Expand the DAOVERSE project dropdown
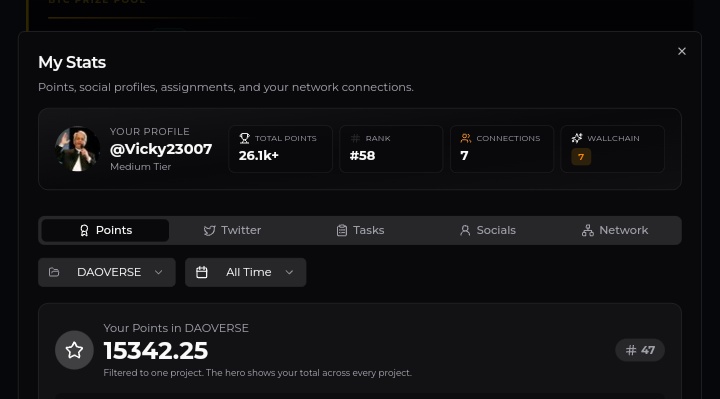Image resolution: width=720 pixels, height=399 pixels. (107, 272)
